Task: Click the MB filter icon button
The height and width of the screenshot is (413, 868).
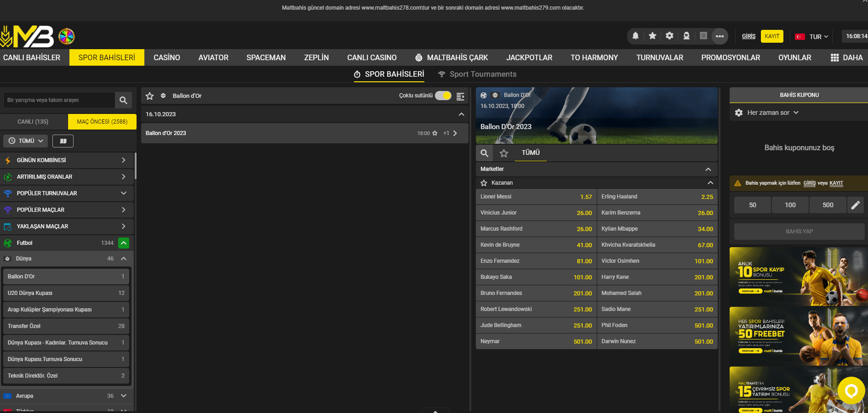Action: (63, 141)
